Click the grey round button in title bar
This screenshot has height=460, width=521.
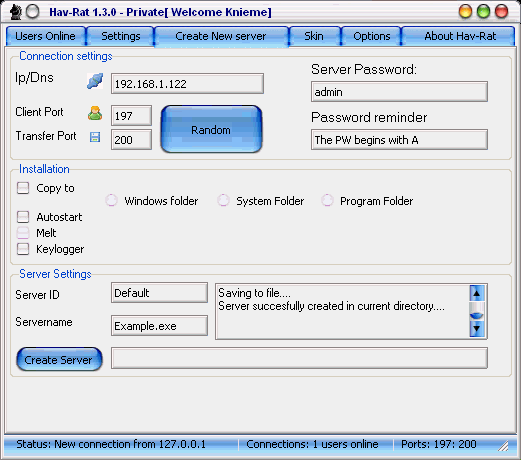pyautogui.click(x=33, y=12)
